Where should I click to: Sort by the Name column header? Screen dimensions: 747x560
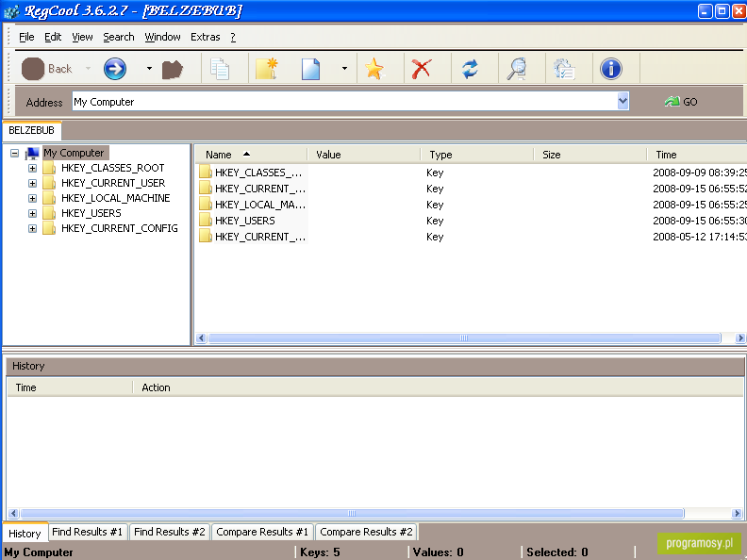pos(251,155)
